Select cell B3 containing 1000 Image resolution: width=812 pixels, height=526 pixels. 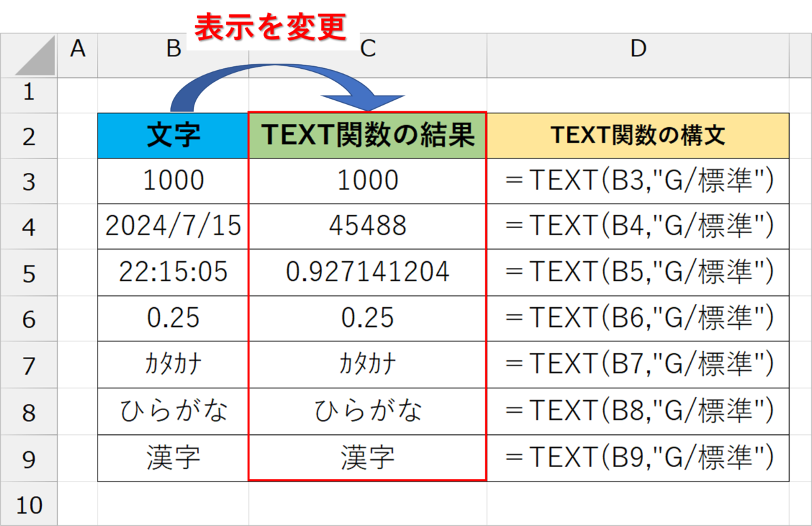pyautogui.click(x=173, y=181)
